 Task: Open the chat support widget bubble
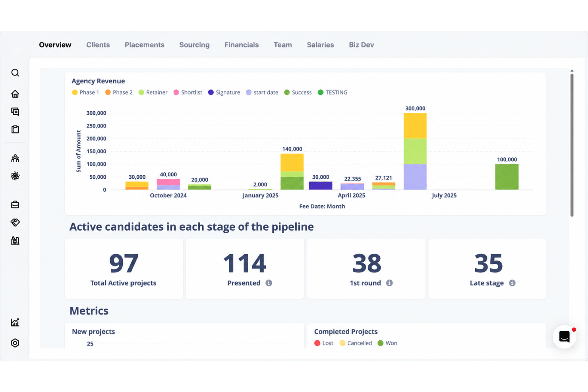pyautogui.click(x=564, y=336)
